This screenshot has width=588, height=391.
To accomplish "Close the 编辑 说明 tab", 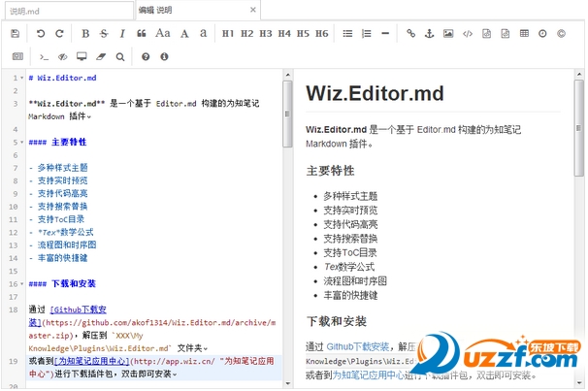I will (252, 10).
